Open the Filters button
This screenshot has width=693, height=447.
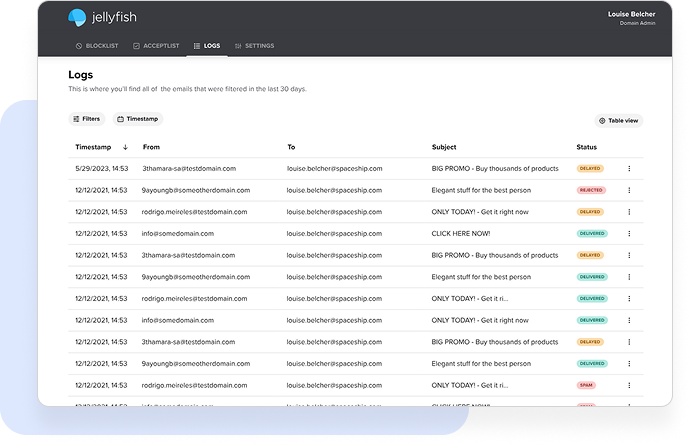(x=86, y=119)
